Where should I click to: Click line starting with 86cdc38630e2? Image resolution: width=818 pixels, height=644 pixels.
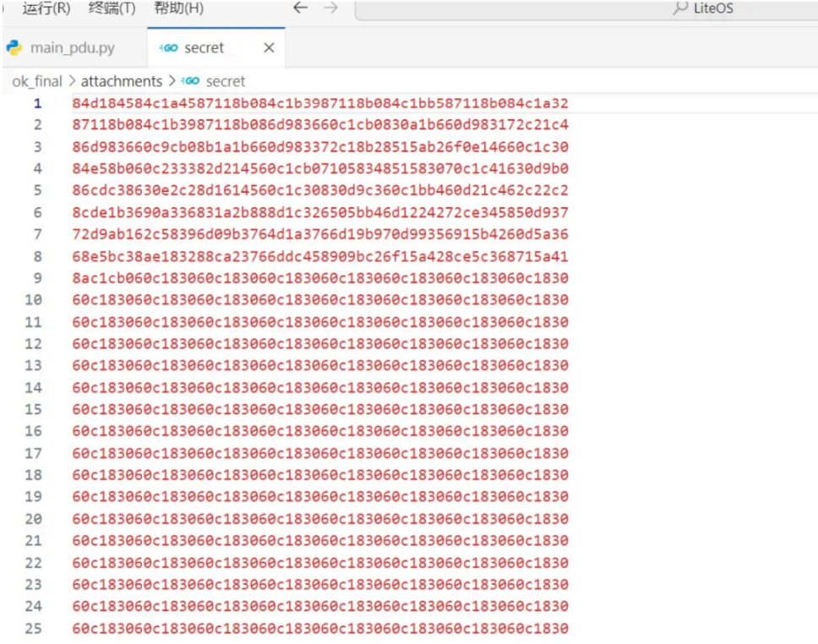pos(320,190)
